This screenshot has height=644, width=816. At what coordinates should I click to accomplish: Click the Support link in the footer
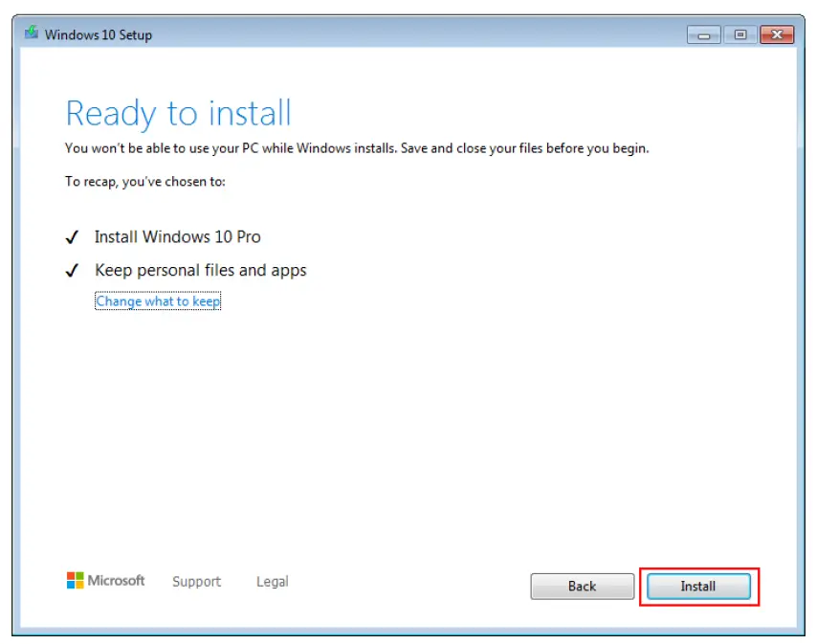tap(196, 581)
